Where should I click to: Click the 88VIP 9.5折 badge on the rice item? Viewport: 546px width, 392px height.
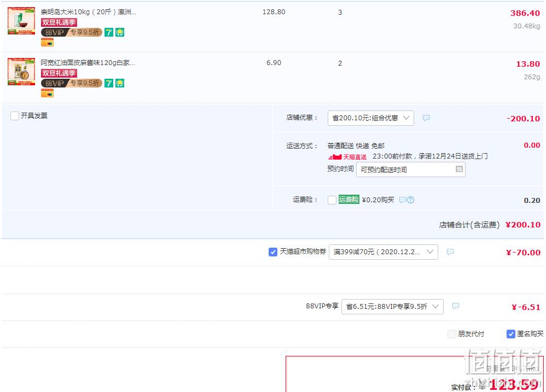click(72, 32)
